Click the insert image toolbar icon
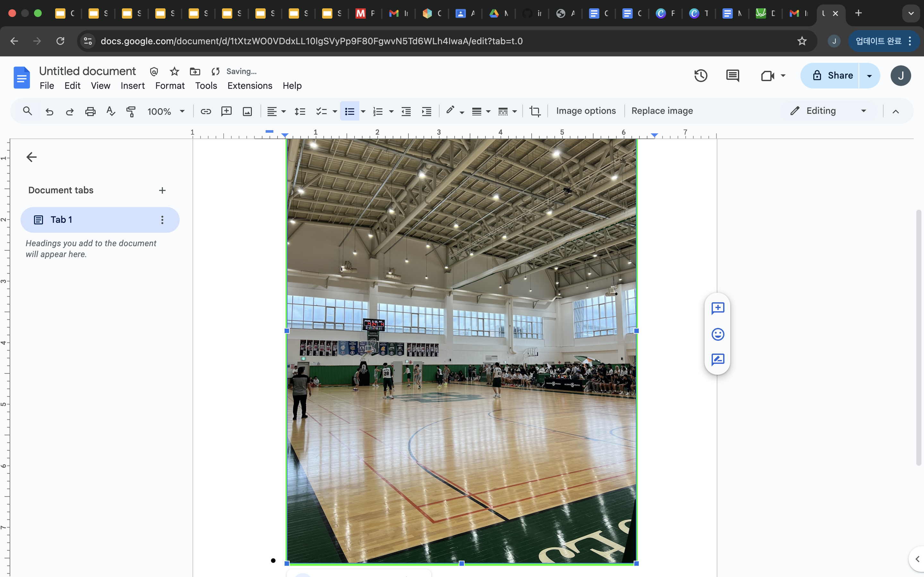 pos(247,111)
